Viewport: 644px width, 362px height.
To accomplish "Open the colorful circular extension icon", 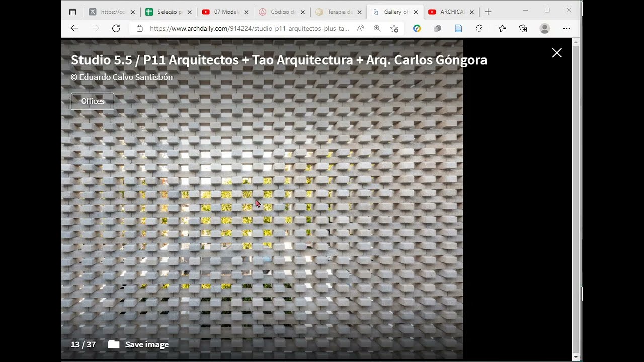I will point(417,29).
